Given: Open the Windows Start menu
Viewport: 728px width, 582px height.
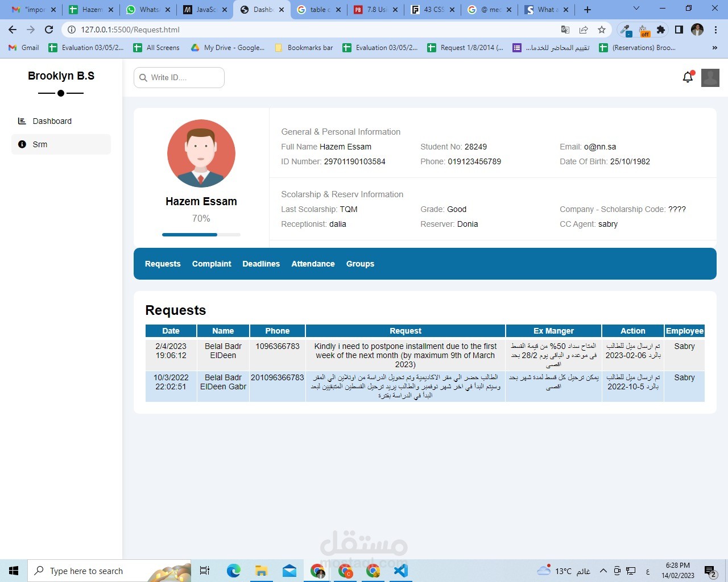Looking at the screenshot, I should click(14, 571).
